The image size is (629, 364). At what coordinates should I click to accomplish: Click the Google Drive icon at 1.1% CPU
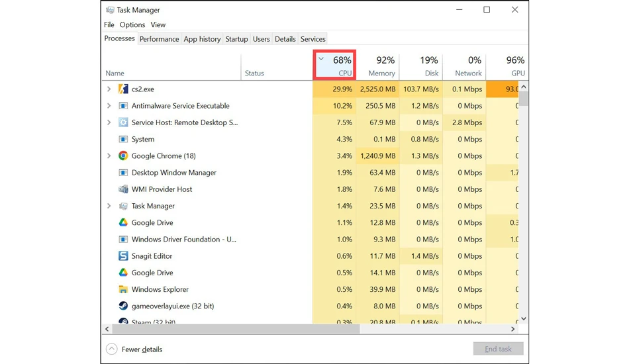pyautogui.click(x=123, y=222)
